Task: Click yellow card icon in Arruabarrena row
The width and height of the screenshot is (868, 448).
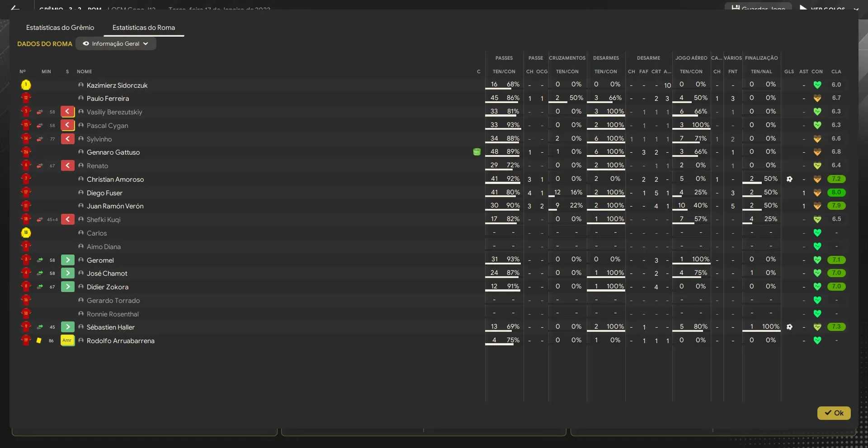Action: coord(39,340)
